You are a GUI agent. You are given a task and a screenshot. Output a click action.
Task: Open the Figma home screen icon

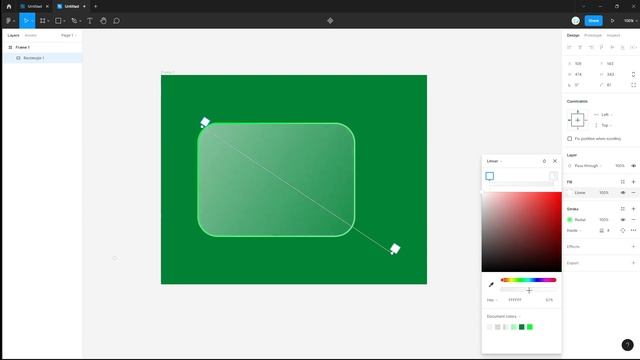point(9,7)
